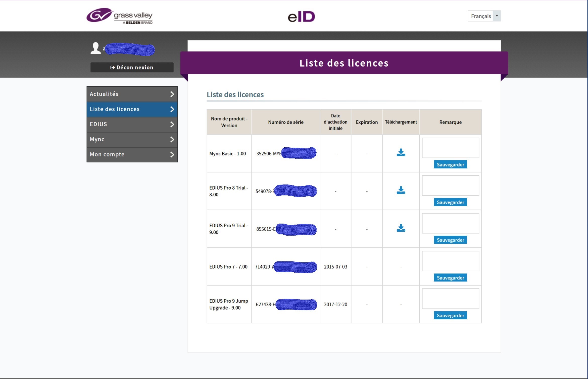Focus the remark field for EDIUS Pro 9 Trial

(450, 223)
